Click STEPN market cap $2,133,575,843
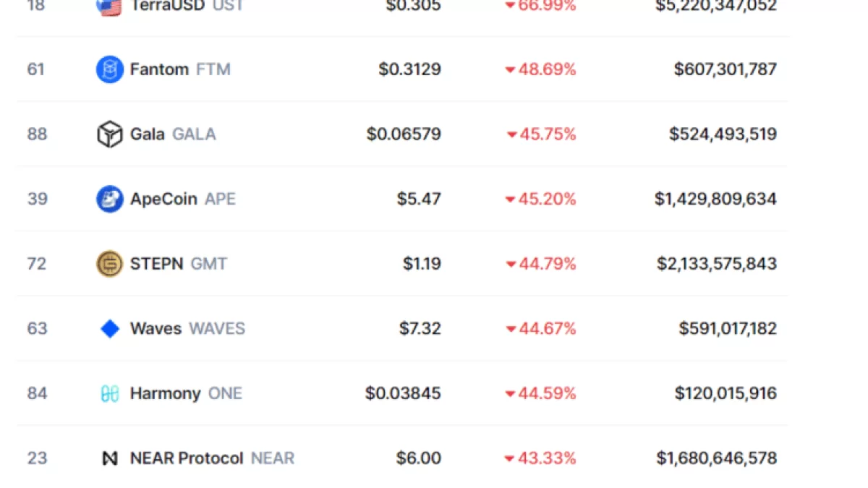868x488 pixels. (x=716, y=264)
